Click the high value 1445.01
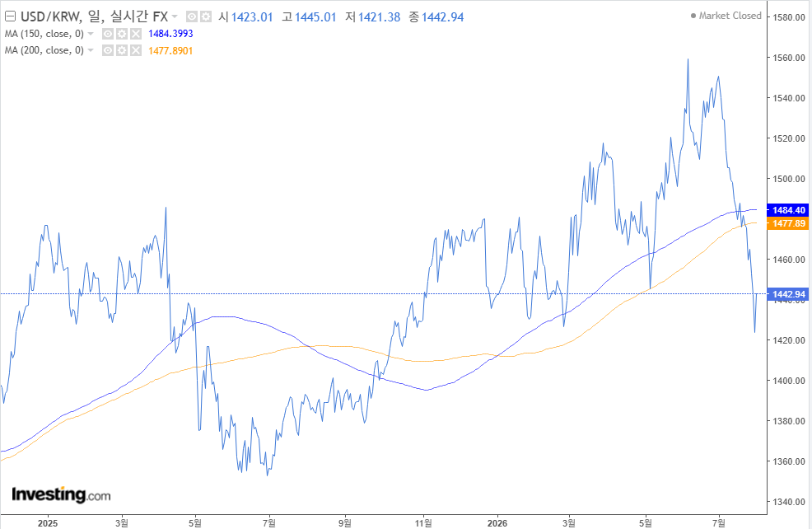 [315, 17]
